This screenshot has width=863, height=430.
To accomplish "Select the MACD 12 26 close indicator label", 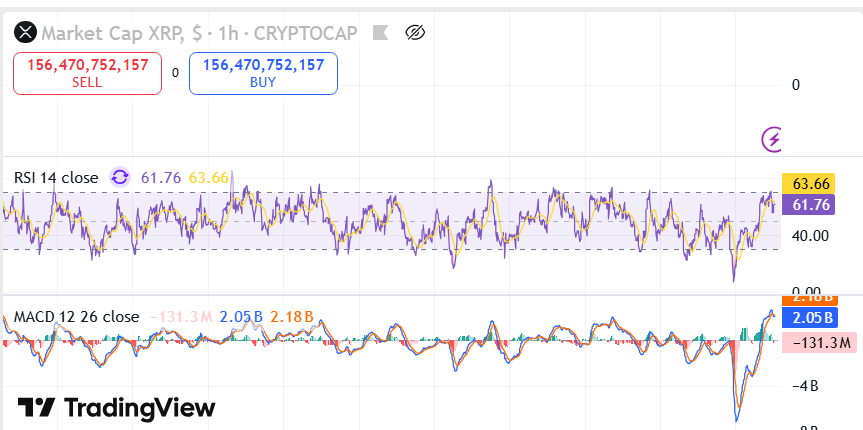I will pyautogui.click(x=76, y=316).
